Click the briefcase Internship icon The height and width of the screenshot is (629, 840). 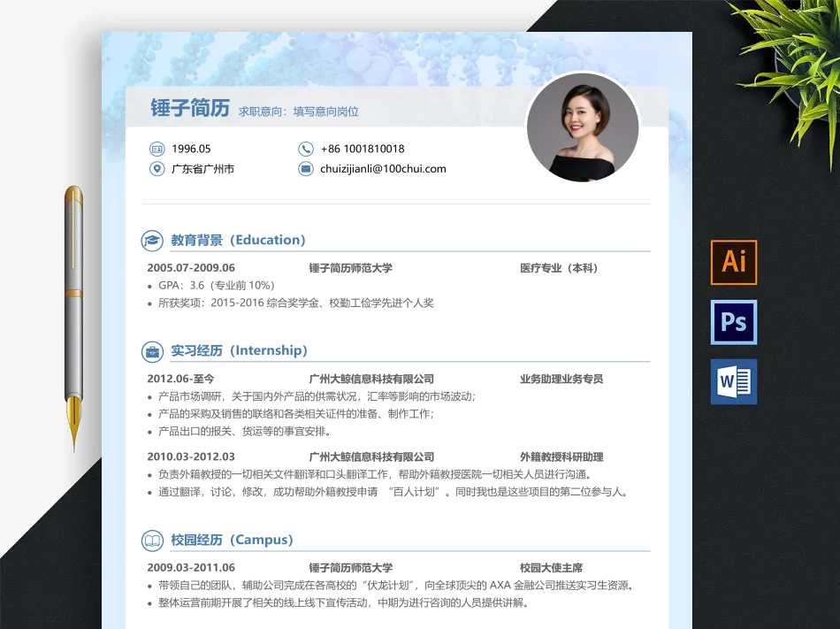point(152,351)
